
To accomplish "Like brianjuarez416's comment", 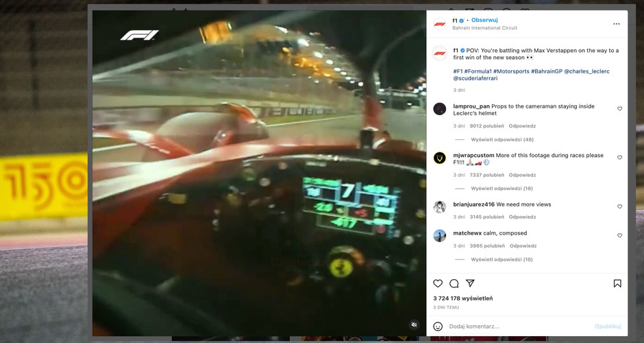I will pos(620,206).
